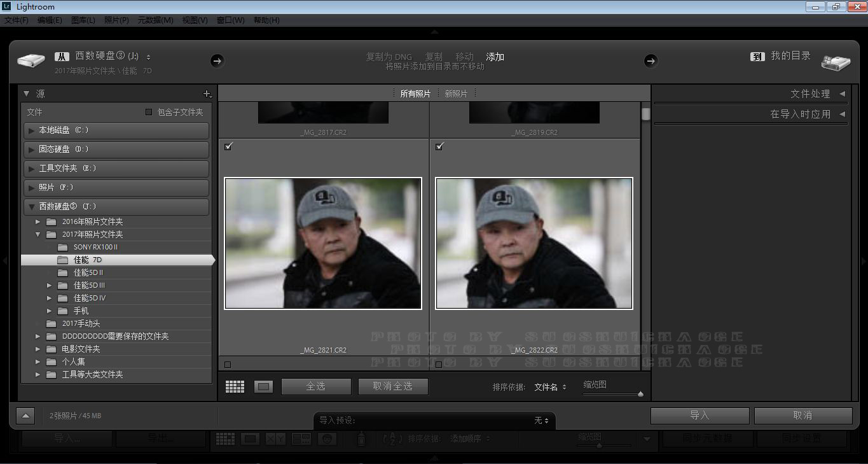The image size is (868, 464).
Task: Uncheck the photo _MG_2822.CR2 checkbox
Action: (x=439, y=146)
